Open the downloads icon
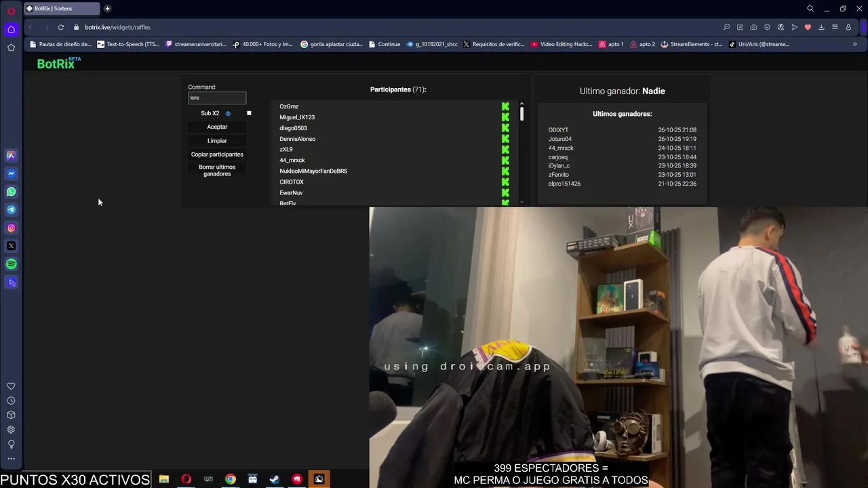The image size is (868, 488). point(821,27)
